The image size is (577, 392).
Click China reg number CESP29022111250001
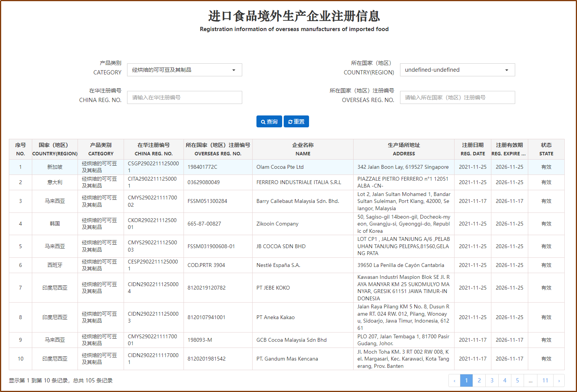pos(153,265)
